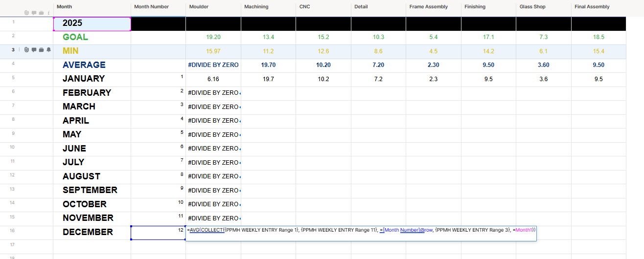Click the proofs icon in the column header

point(41,13)
